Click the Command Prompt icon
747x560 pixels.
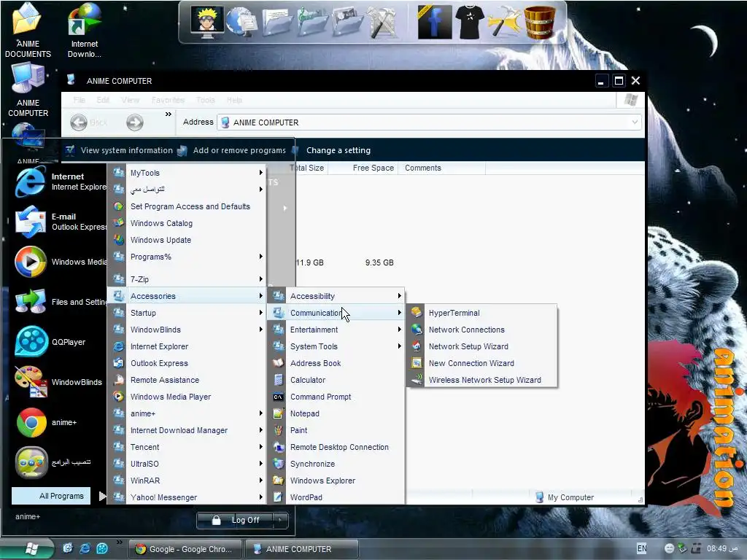278,397
